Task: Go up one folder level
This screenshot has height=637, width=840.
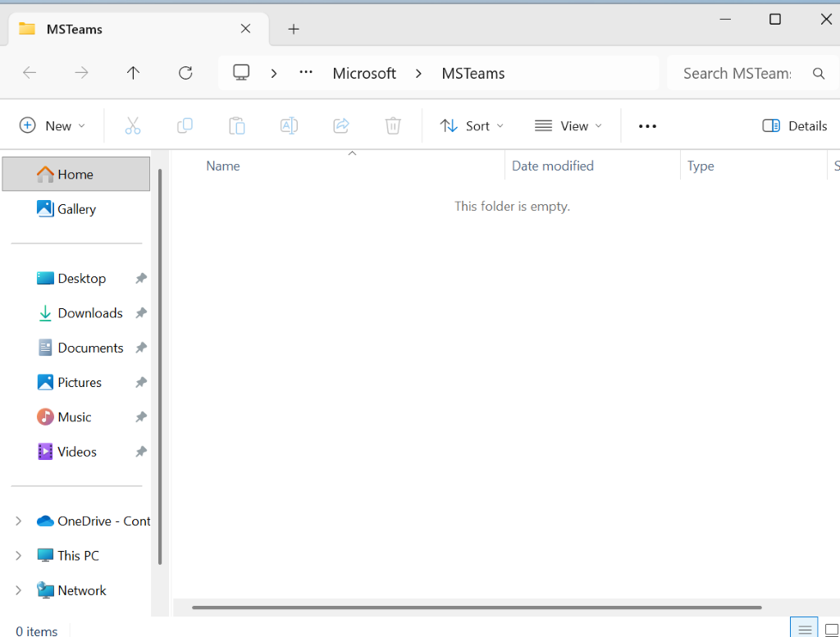Action: point(133,73)
